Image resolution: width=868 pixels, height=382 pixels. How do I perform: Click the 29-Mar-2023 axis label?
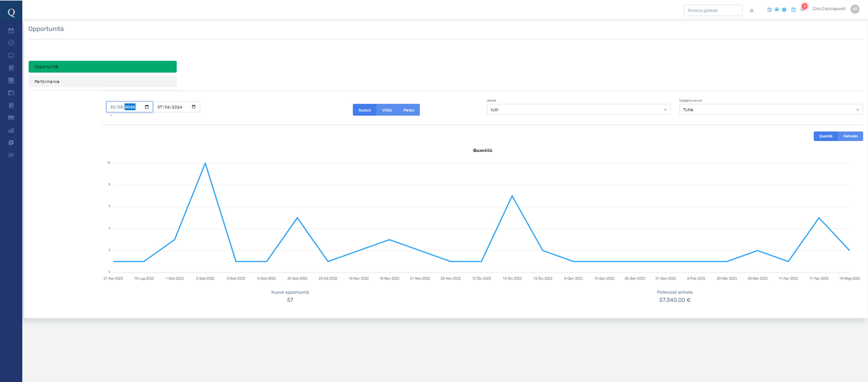[757, 278]
